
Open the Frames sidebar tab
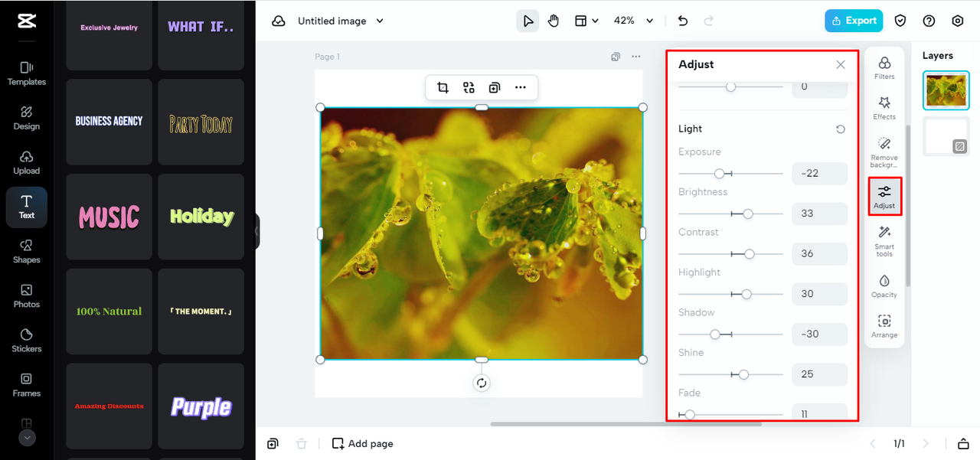27,385
